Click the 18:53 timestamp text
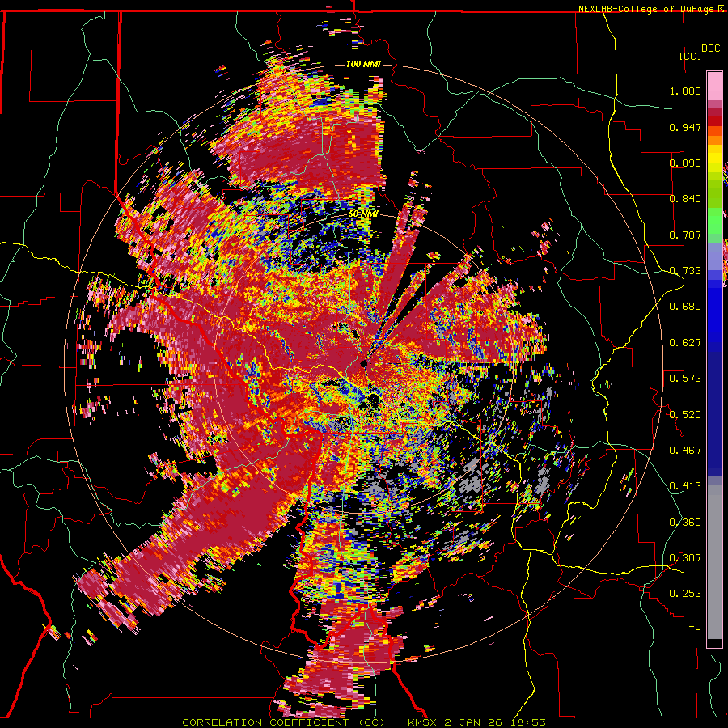The image size is (728, 728). click(x=527, y=722)
